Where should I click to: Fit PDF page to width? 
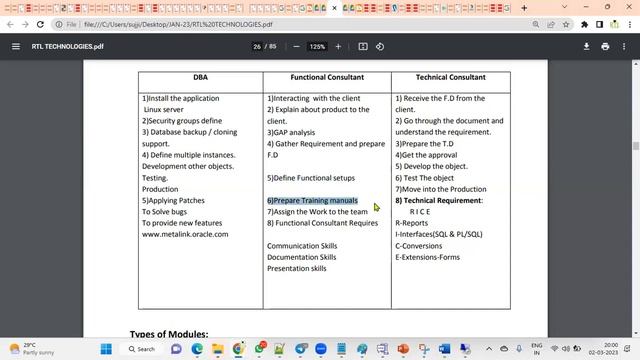point(363,47)
